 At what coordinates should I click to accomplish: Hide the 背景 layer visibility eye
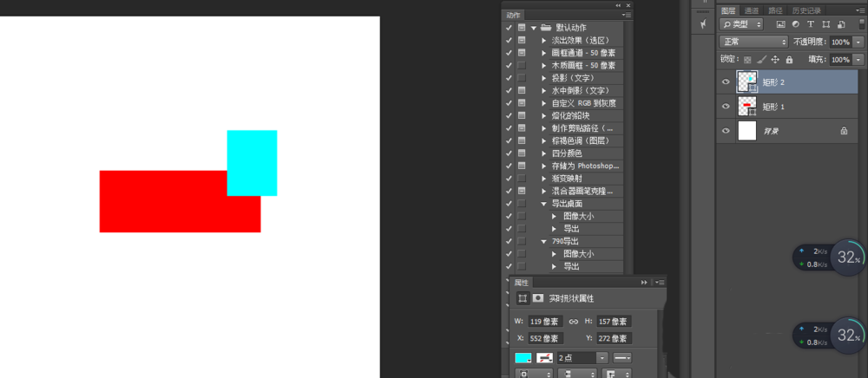727,131
